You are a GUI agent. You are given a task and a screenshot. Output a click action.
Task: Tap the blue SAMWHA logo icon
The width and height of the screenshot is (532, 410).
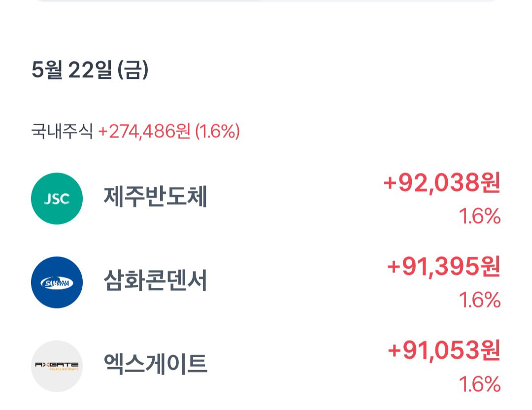(x=57, y=282)
